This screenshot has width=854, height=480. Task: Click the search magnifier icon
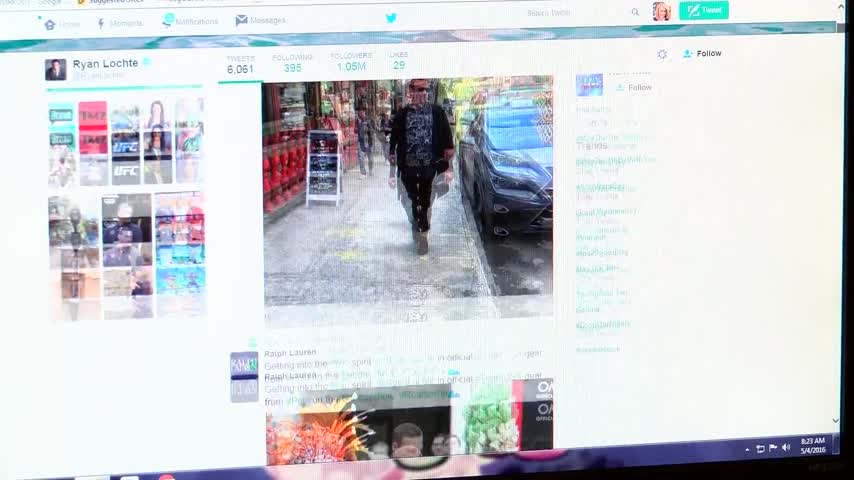(635, 13)
